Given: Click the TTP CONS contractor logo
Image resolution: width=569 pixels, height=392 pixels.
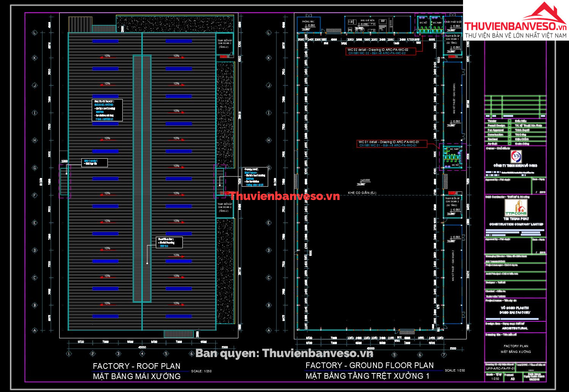Looking at the screenshot, I should coord(515,208).
